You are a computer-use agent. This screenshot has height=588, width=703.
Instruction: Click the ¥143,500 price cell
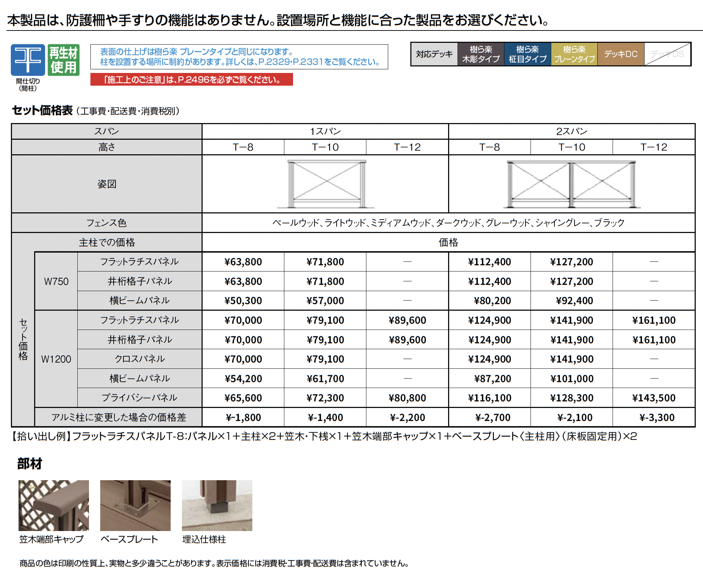tap(654, 398)
